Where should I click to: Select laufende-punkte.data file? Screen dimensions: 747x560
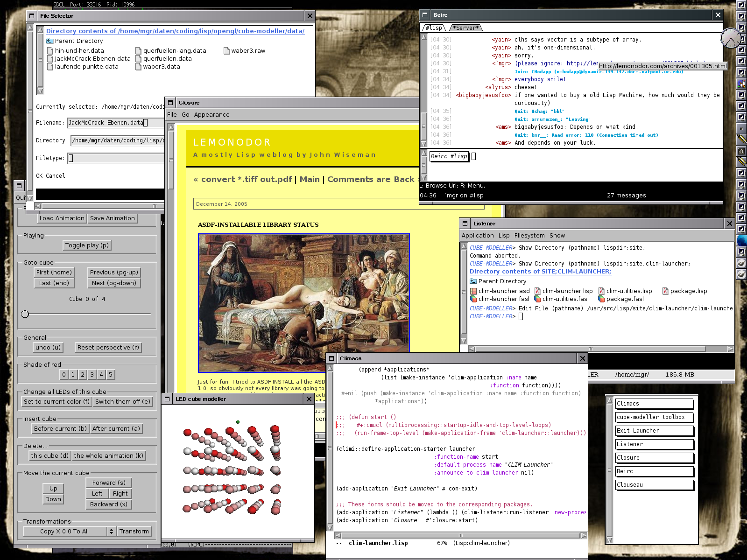(x=83, y=67)
